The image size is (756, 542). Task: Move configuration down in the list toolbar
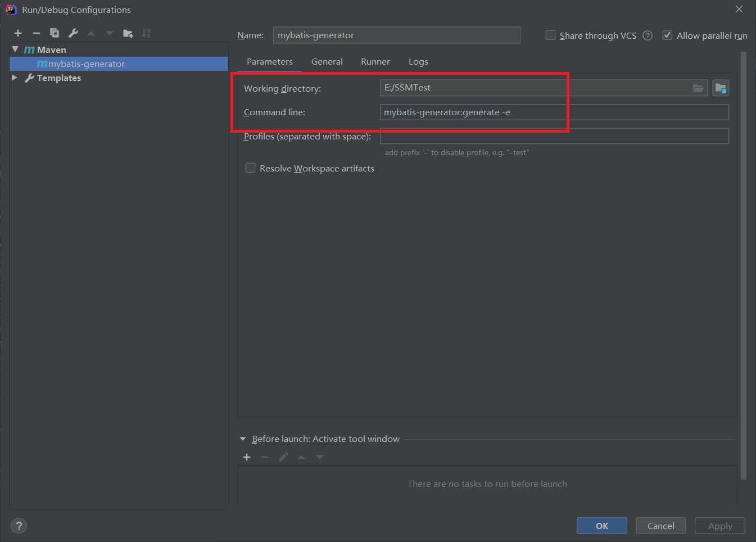[x=110, y=33]
